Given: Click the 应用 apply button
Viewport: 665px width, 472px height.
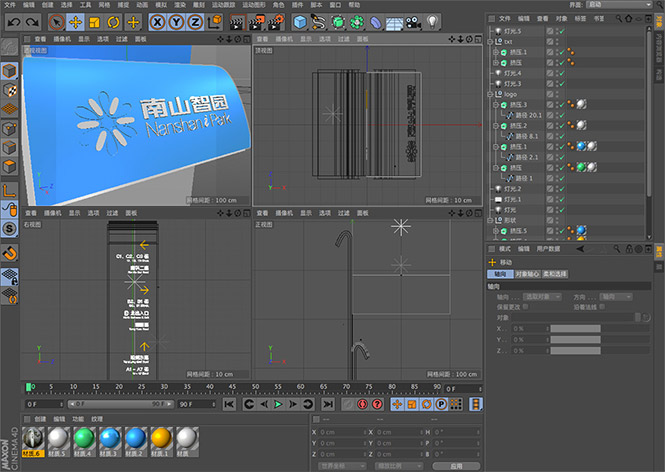Looking at the screenshot, I should [456, 466].
